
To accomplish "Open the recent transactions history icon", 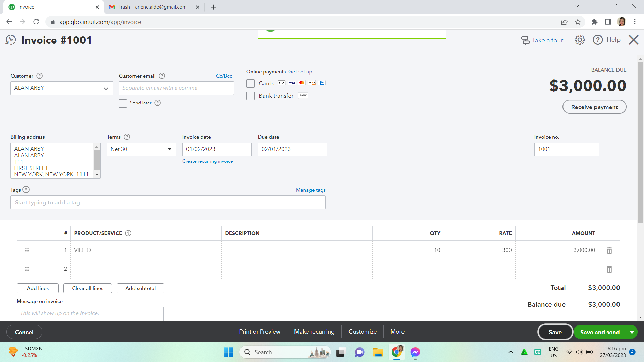I will [11, 40].
